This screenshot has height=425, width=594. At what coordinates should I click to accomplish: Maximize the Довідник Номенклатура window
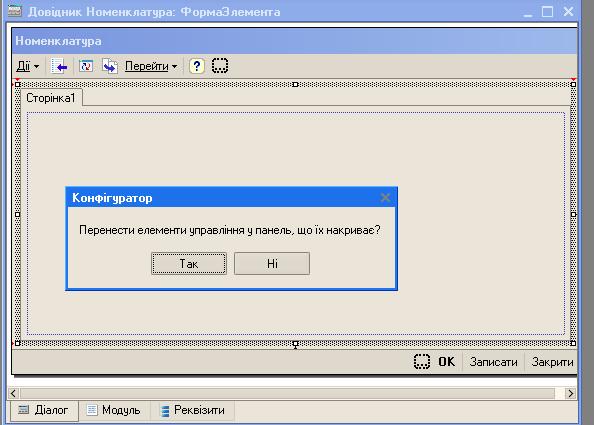(x=547, y=11)
